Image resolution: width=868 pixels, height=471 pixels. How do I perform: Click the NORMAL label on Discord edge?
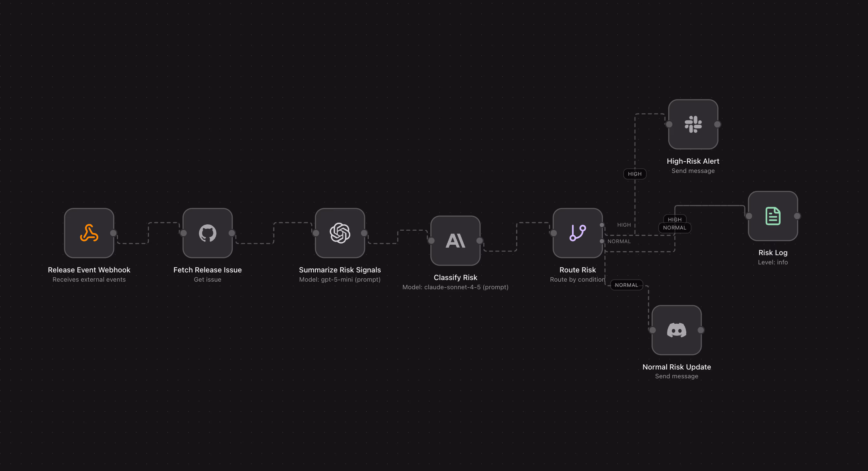point(626,285)
